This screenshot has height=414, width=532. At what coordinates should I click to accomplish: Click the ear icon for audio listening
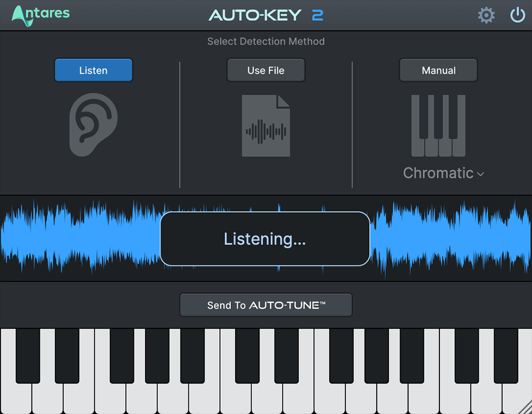click(93, 125)
